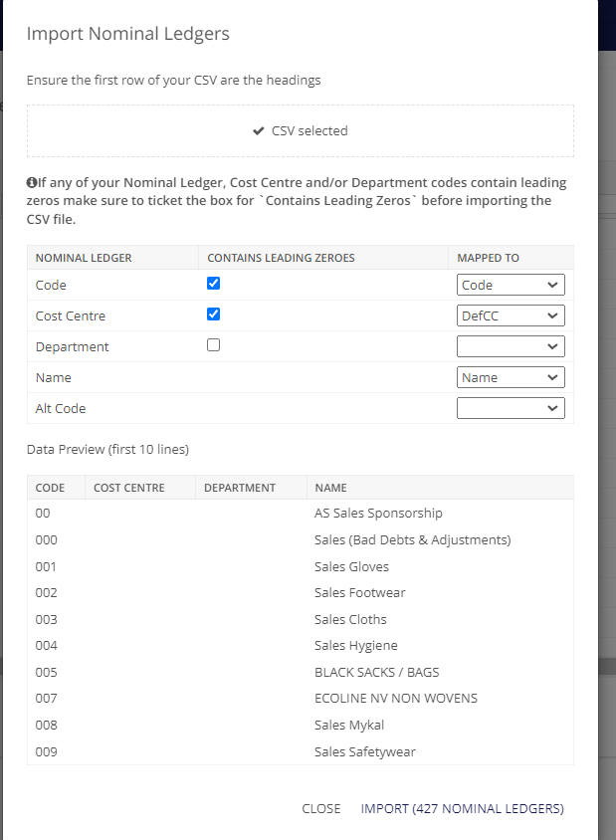Click the Mapped To column header
The width and height of the screenshot is (616, 840).
[x=488, y=258]
